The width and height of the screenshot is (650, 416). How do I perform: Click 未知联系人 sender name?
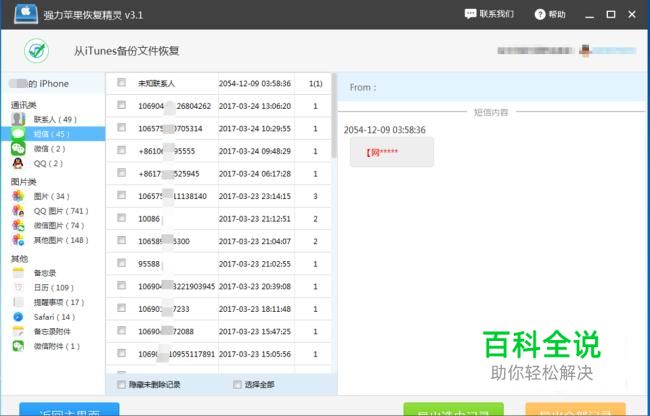(156, 83)
